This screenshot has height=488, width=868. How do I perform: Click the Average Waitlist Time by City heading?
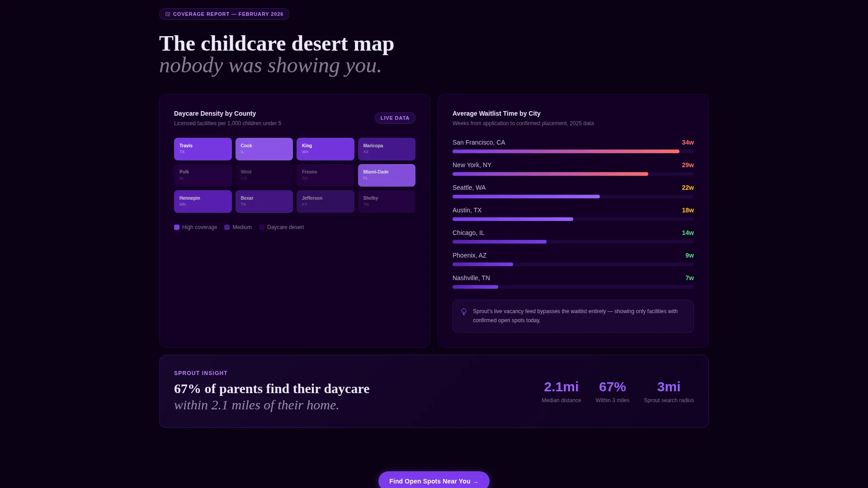pos(496,113)
